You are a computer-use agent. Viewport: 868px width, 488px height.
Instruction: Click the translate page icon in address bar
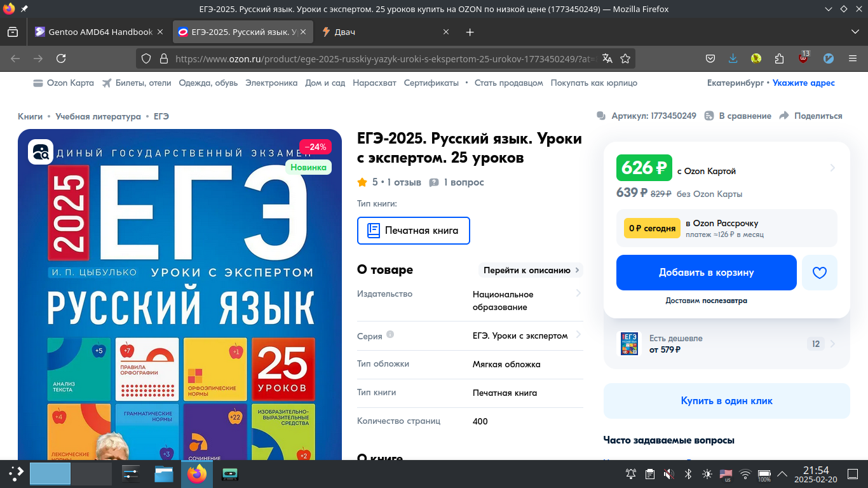[607, 58]
